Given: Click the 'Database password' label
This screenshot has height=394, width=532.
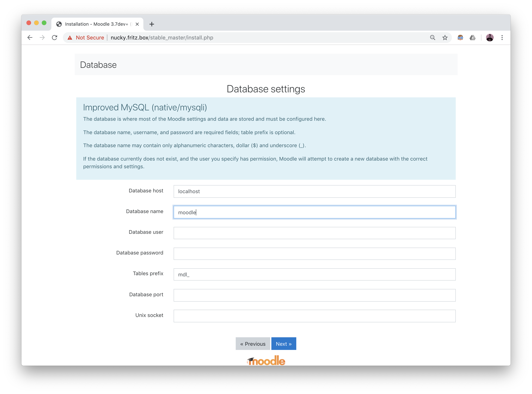Looking at the screenshot, I should click(140, 253).
